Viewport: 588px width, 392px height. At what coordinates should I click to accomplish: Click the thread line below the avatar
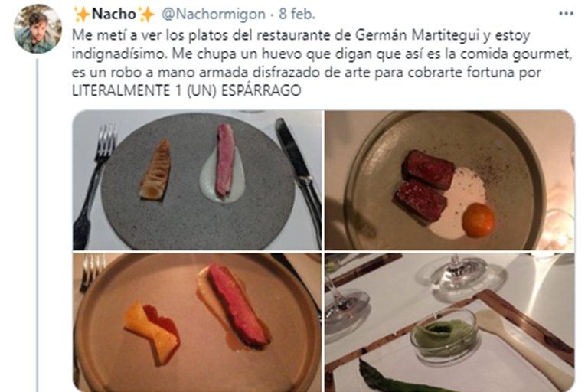pyautogui.click(x=37, y=225)
